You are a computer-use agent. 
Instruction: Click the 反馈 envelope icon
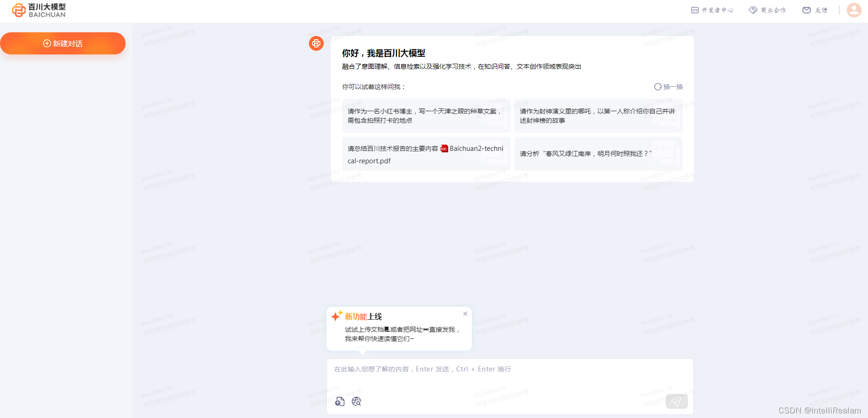point(807,10)
